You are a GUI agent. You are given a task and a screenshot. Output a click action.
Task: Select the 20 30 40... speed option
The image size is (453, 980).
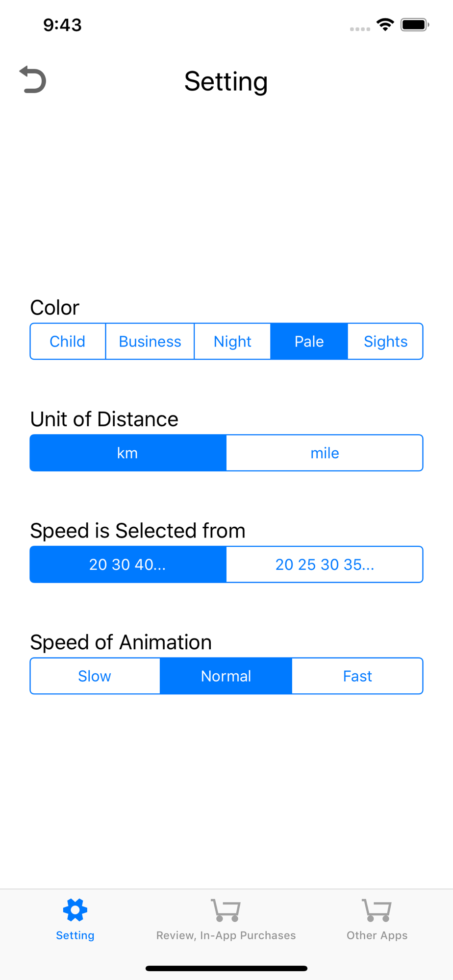pyautogui.click(x=128, y=564)
